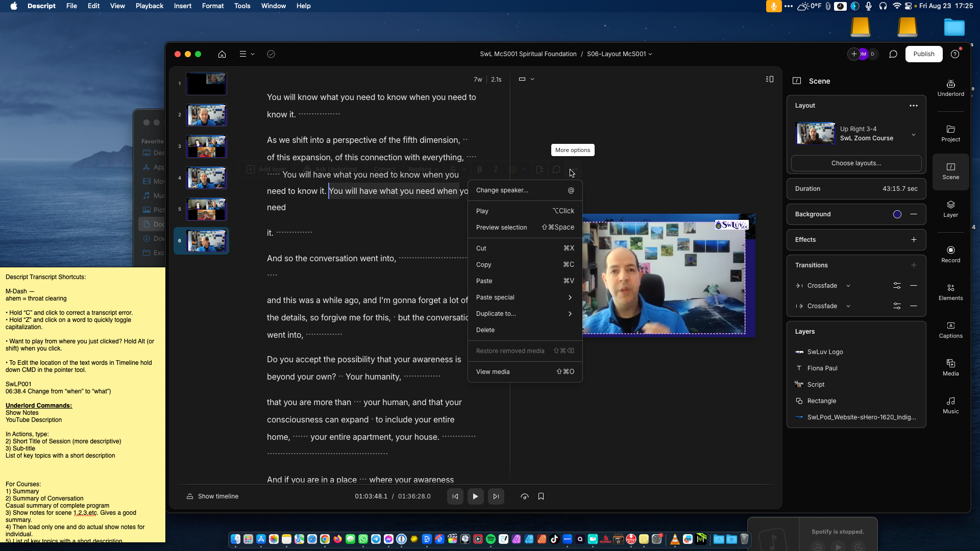Skip to previous scene
The image size is (980, 551).
[x=455, y=496]
